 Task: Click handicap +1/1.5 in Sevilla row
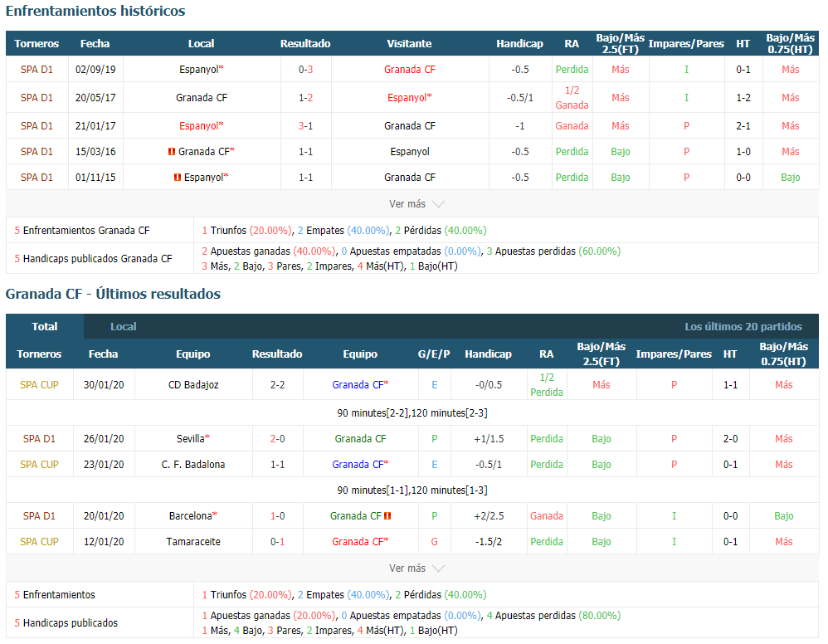pos(489,439)
